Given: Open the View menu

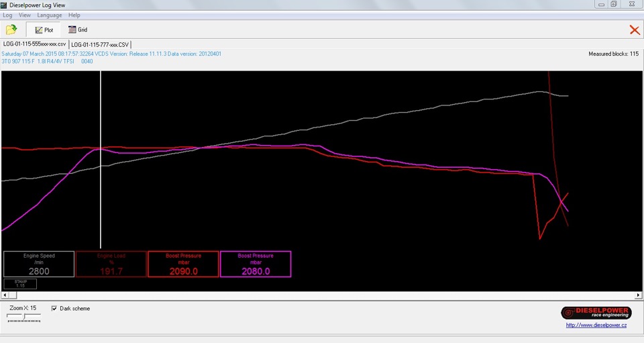Looking at the screenshot, I should [25, 15].
